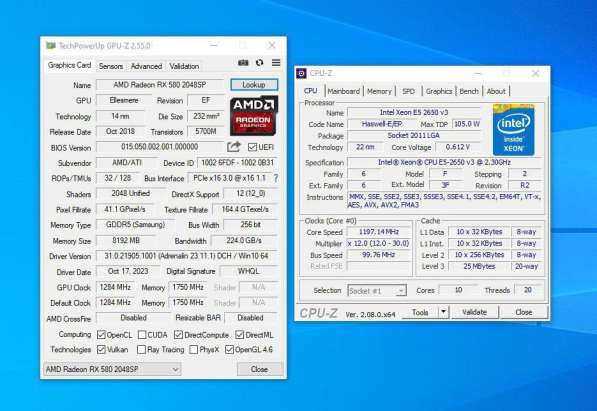Click the Intel Inside Xeon logo
This screenshot has width=597, height=411.
[x=513, y=130]
